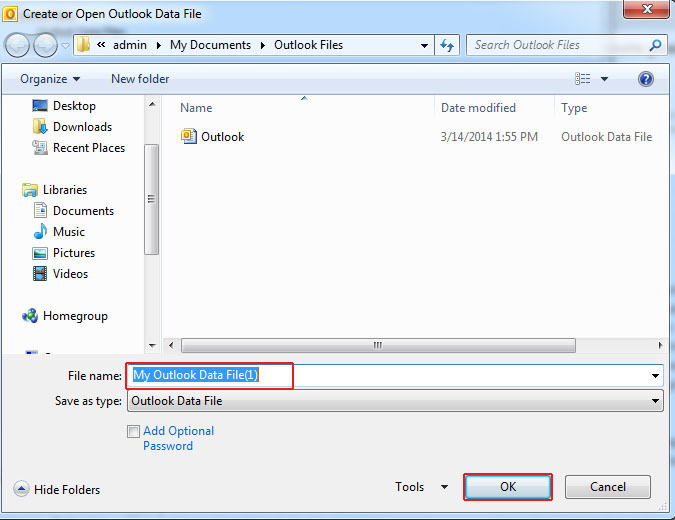Open the File name dropdown arrow
675x520 pixels.
click(x=655, y=376)
